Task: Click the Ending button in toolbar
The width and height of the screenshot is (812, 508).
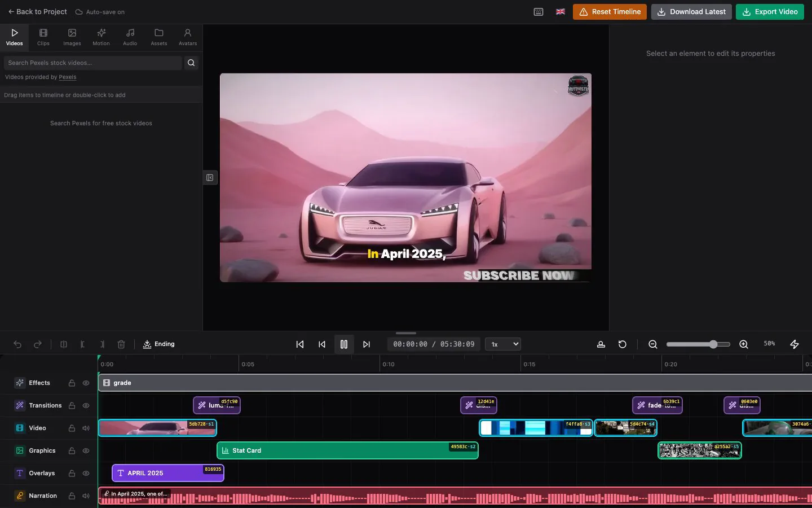Action: tap(159, 344)
